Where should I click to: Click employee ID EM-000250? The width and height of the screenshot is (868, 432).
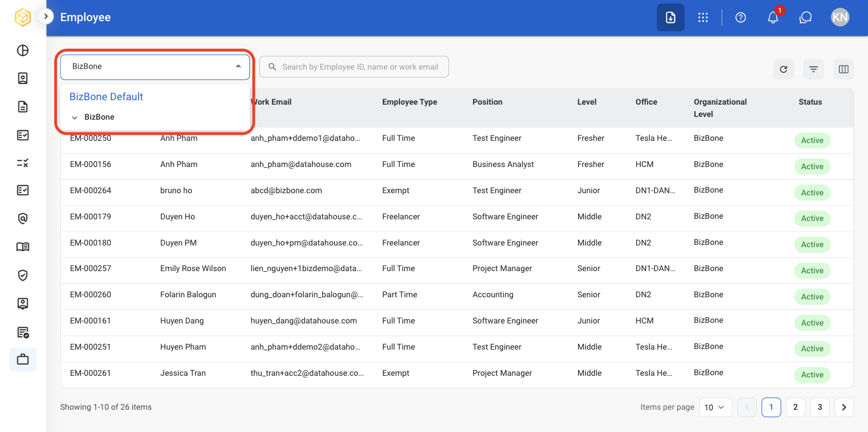pyautogui.click(x=91, y=138)
